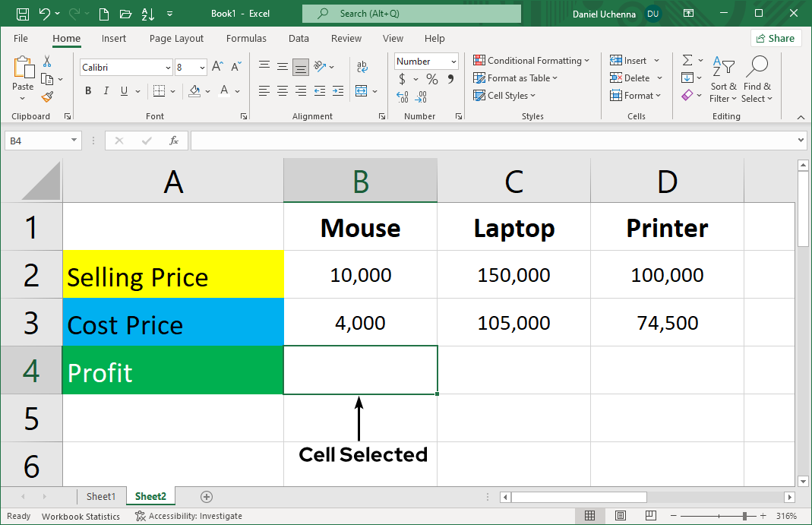Click the Search bar in the title
Viewport: 812px width, 525px height.
click(x=411, y=13)
